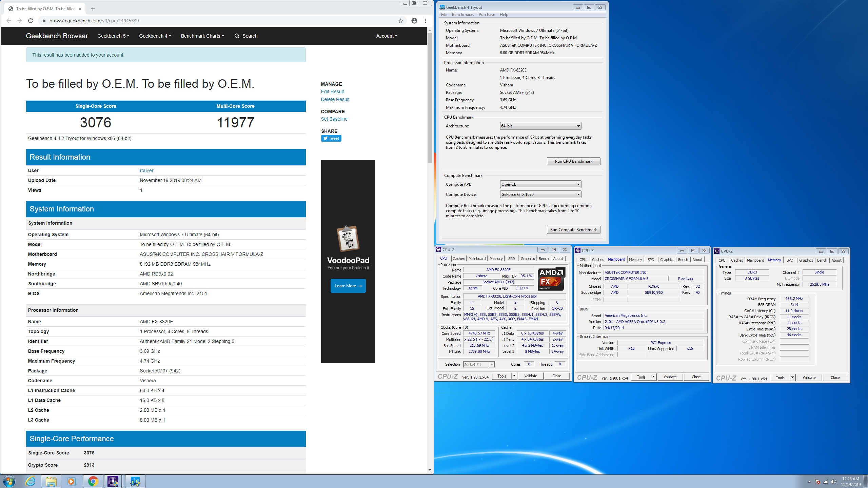Open Windows Explorer from the taskbar
The width and height of the screenshot is (868, 488).
[x=51, y=481]
